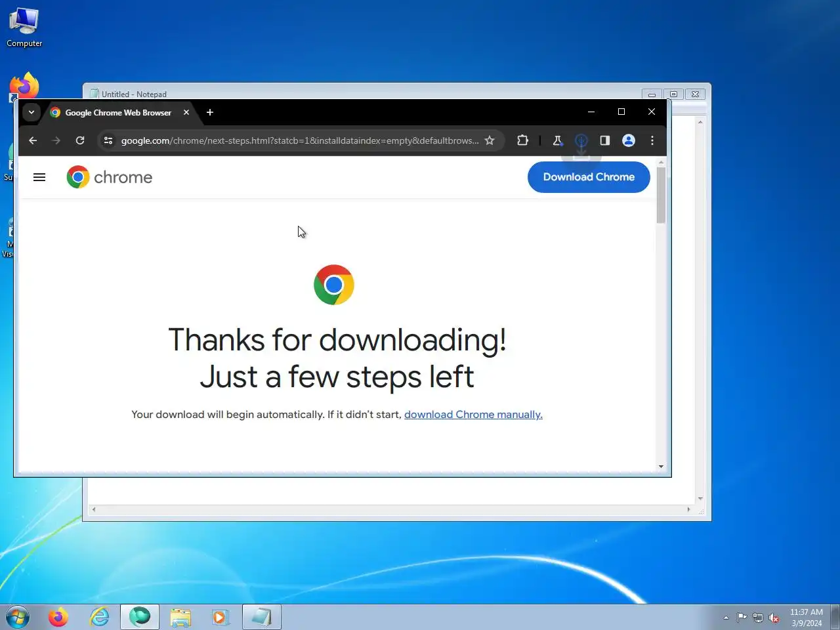
Task: Show Chrome downloads bubble
Action: pyautogui.click(x=581, y=140)
